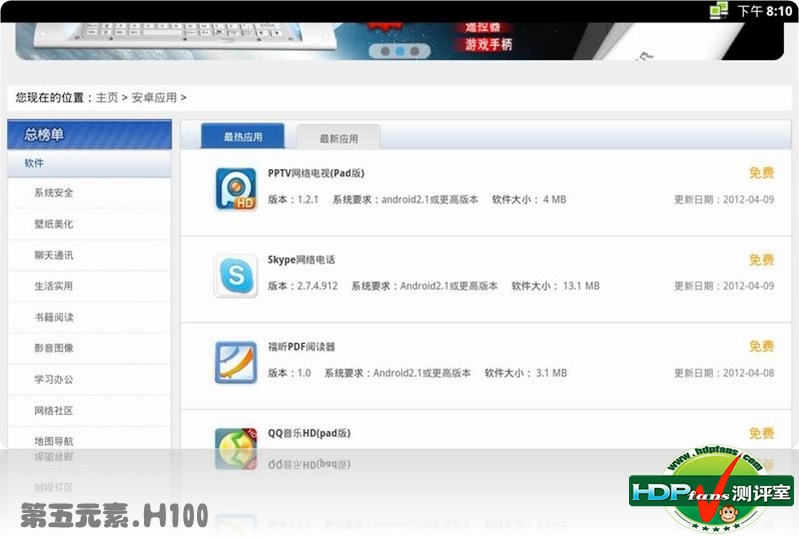
Task: Open the 书籍阅读 category
Action: click(90, 317)
